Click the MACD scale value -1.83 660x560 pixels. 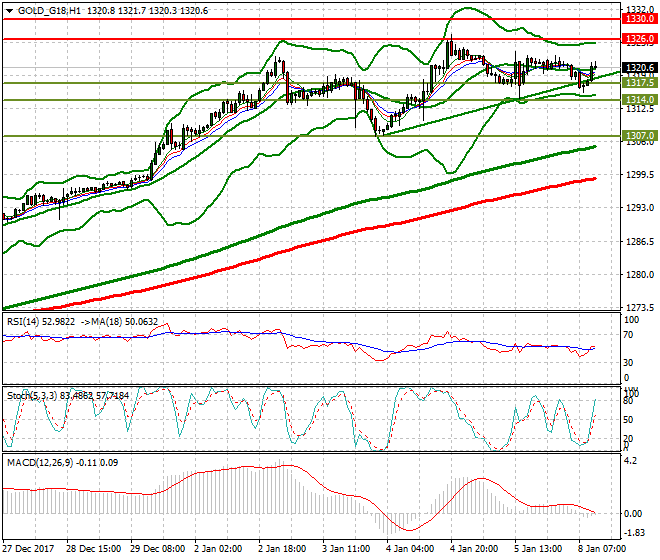[x=633, y=533]
